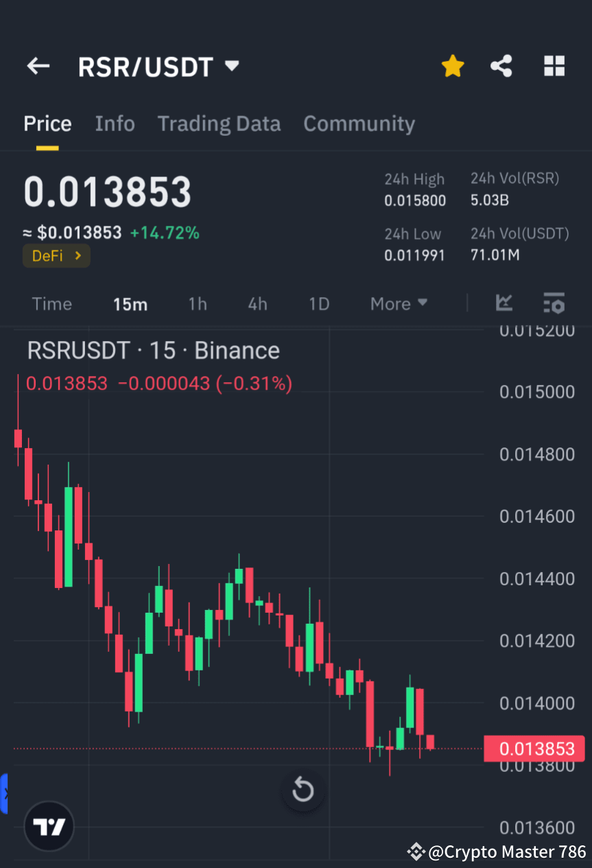Image resolution: width=592 pixels, height=868 pixels.
Task: Open the grid apps icon
Action: pos(554,66)
